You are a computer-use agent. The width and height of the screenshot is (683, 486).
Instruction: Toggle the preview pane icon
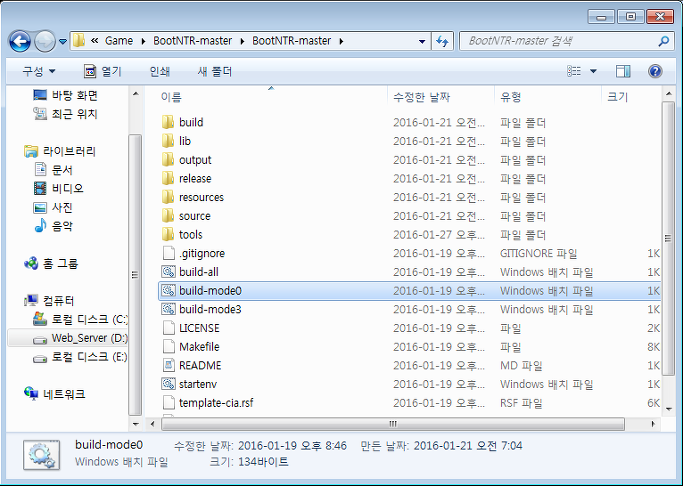[x=623, y=71]
